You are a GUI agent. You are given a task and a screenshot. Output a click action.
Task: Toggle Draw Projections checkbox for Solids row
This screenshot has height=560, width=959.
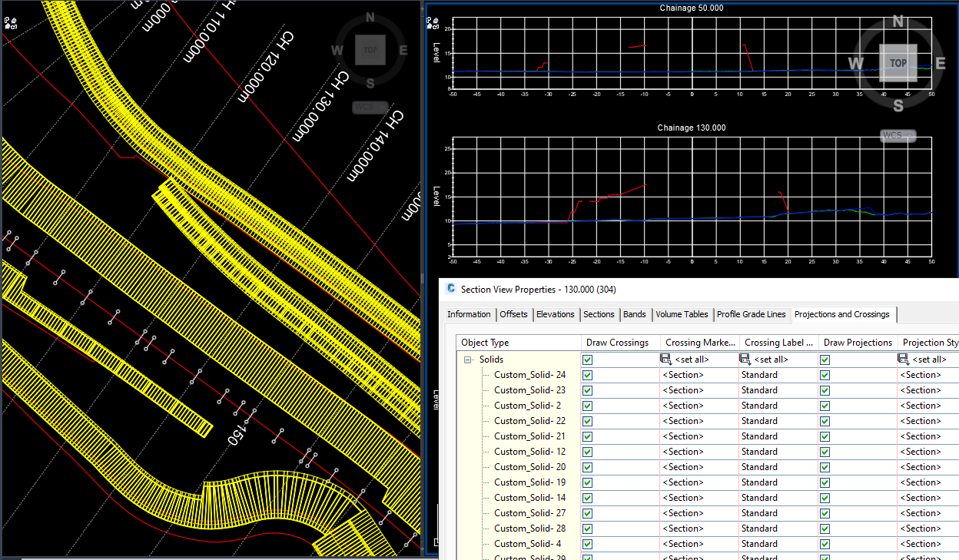point(825,360)
